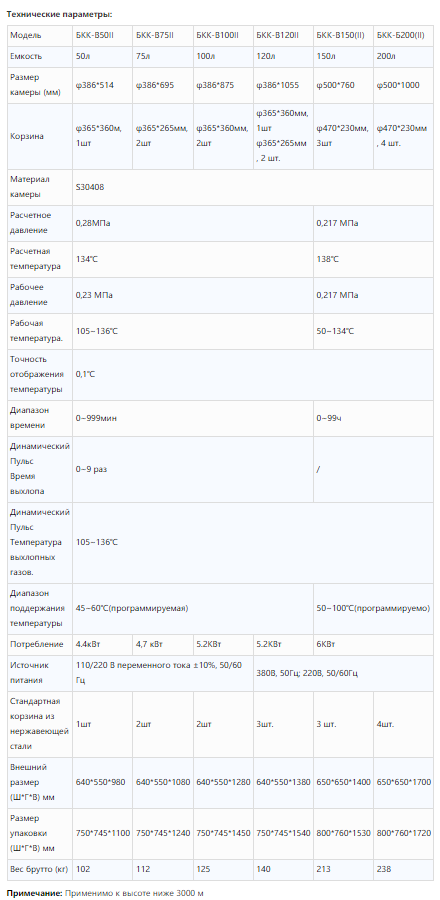Click the S30408 chamber material cell
440x900 pixels.
pos(252,187)
